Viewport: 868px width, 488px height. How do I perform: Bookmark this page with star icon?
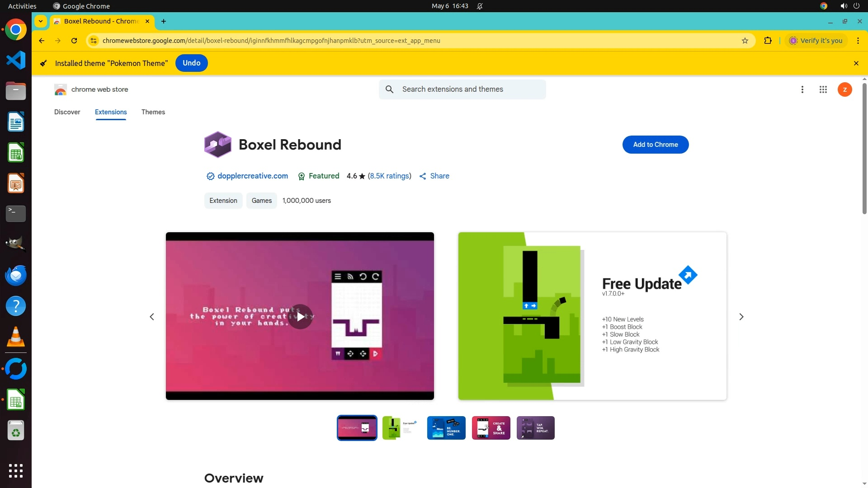[x=745, y=41]
